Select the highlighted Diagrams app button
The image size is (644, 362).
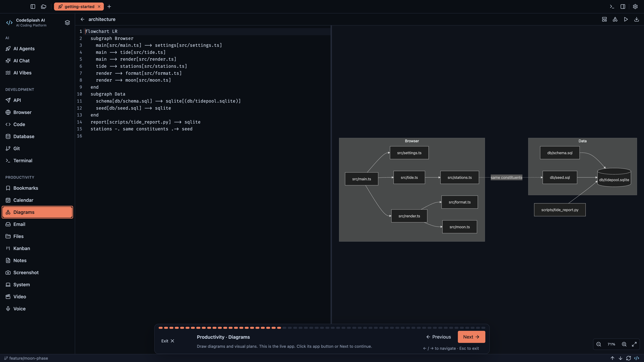pyautogui.click(x=38, y=212)
